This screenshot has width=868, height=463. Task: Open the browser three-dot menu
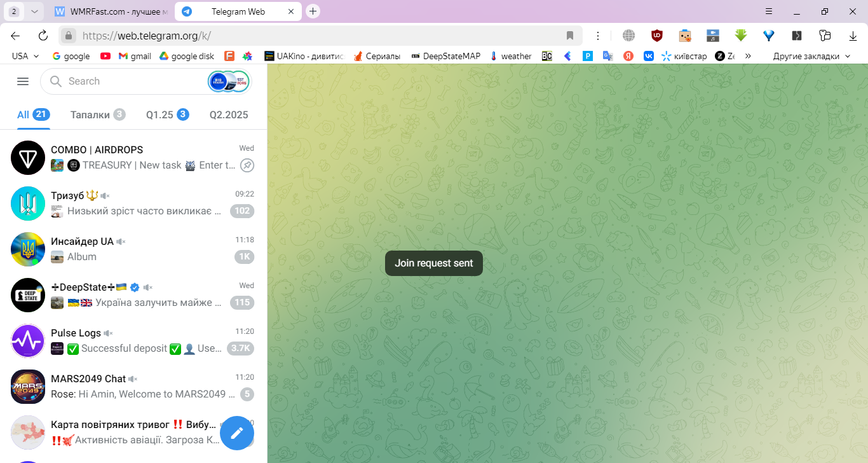[598, 36]
